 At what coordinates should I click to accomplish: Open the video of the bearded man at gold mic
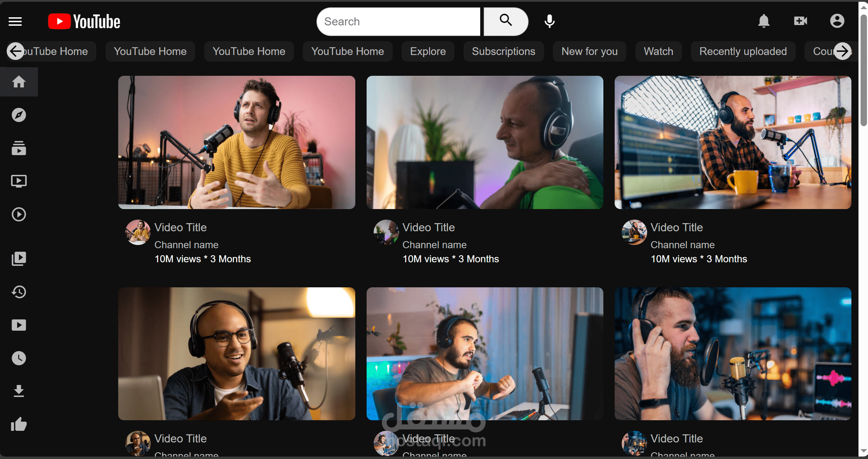pyautogui.click(x=733, y=354)
